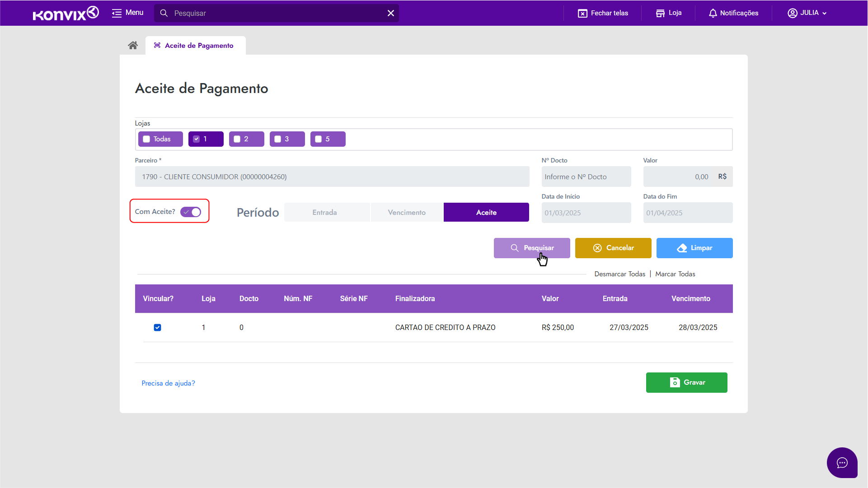868x488 pixels.
Task: Open the Loja store selector
Action: pyautogui.click(x=669, y=13)
